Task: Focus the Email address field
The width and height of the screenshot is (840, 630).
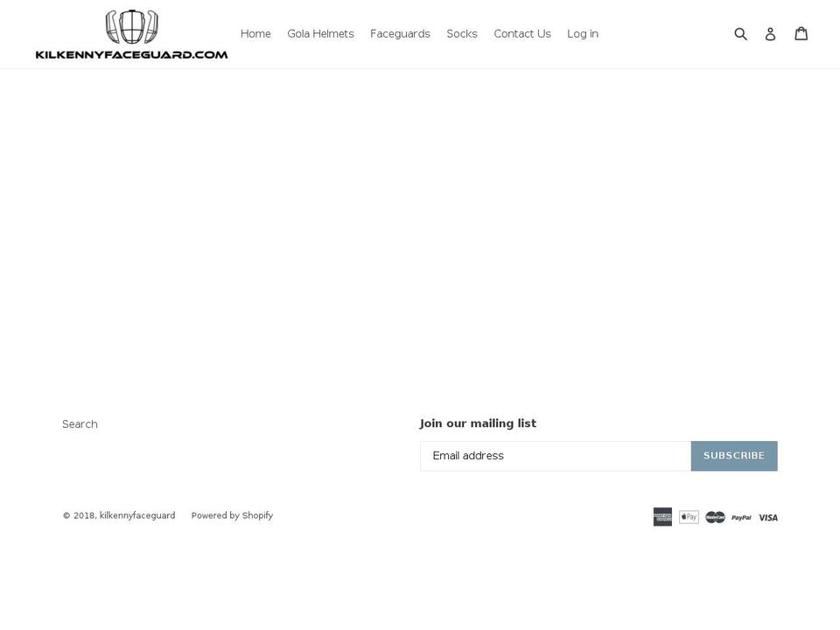Action: (x=556, y=456)
